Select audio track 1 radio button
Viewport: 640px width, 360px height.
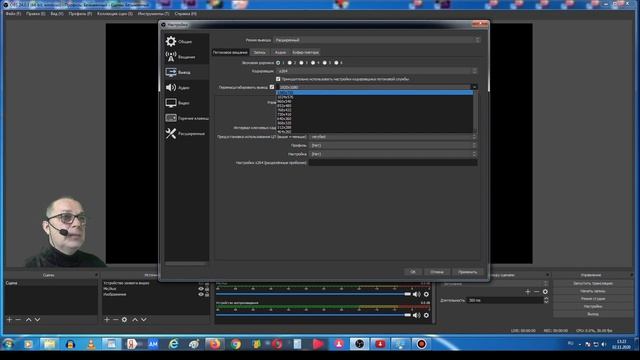[x=278, y=63]
